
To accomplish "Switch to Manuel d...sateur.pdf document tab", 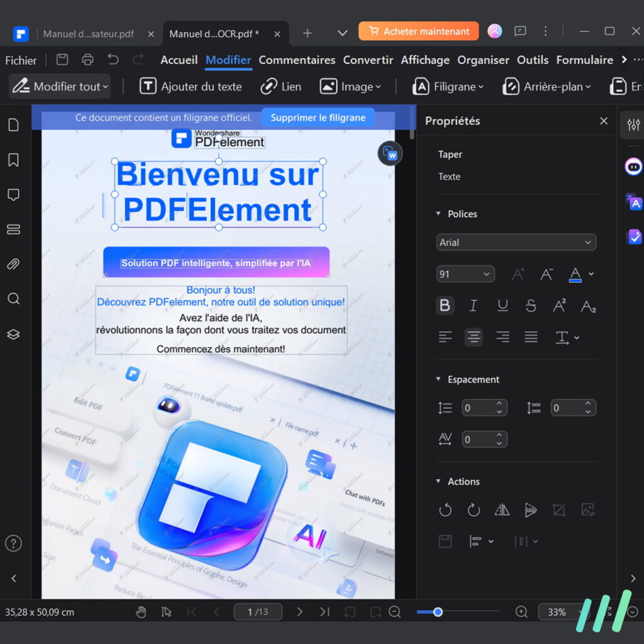I will (88, 34).
